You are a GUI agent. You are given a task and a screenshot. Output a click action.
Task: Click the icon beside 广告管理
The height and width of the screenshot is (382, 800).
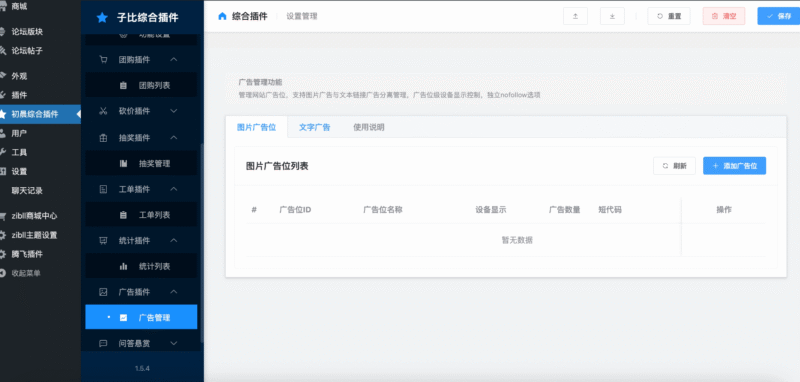(x=123, y=318)
